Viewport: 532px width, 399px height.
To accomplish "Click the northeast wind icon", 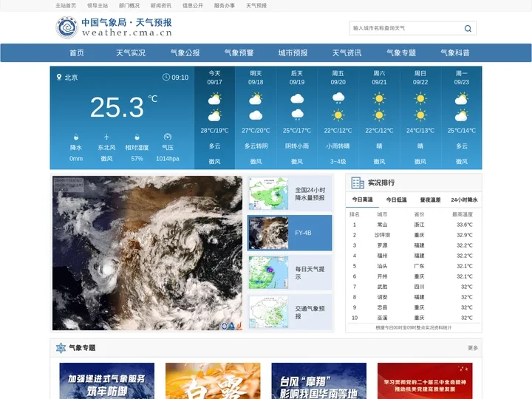I will [x=106, y=137].
